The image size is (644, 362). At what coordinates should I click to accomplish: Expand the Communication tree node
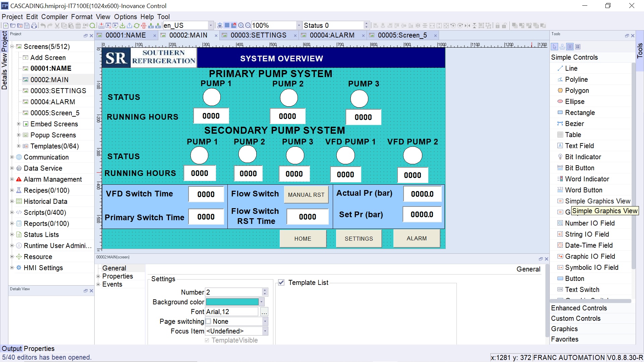click(12, 157)
